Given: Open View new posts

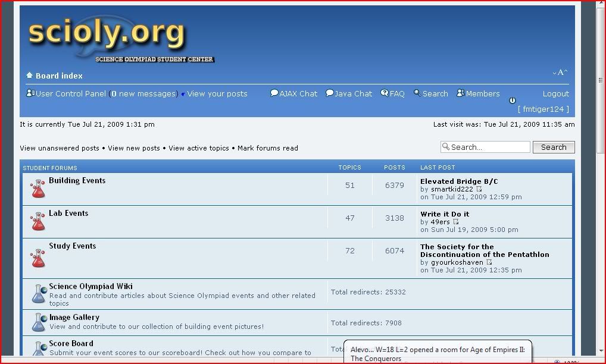Looking at the screenshot, I should click(x=134, y=148).
